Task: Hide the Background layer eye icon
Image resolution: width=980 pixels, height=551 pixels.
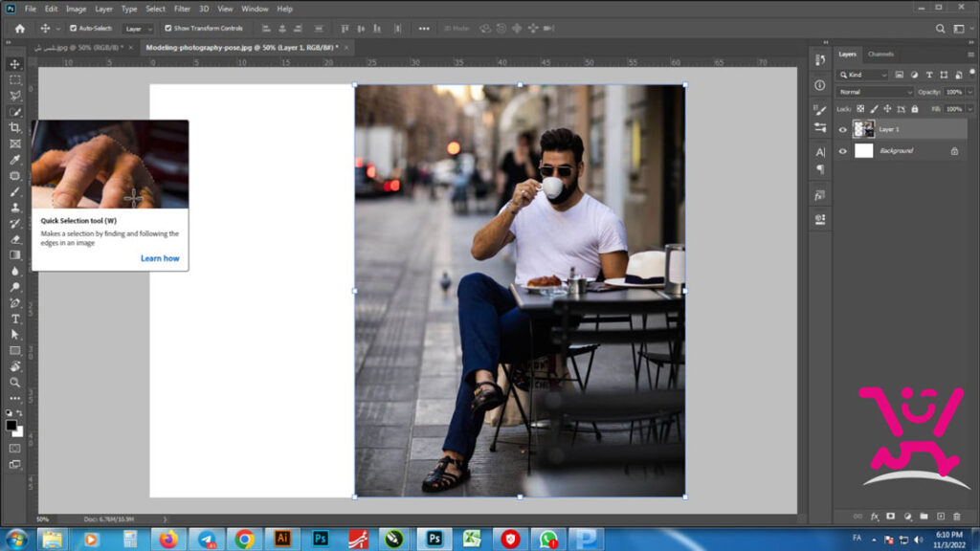Action: (x=842, y=150)
